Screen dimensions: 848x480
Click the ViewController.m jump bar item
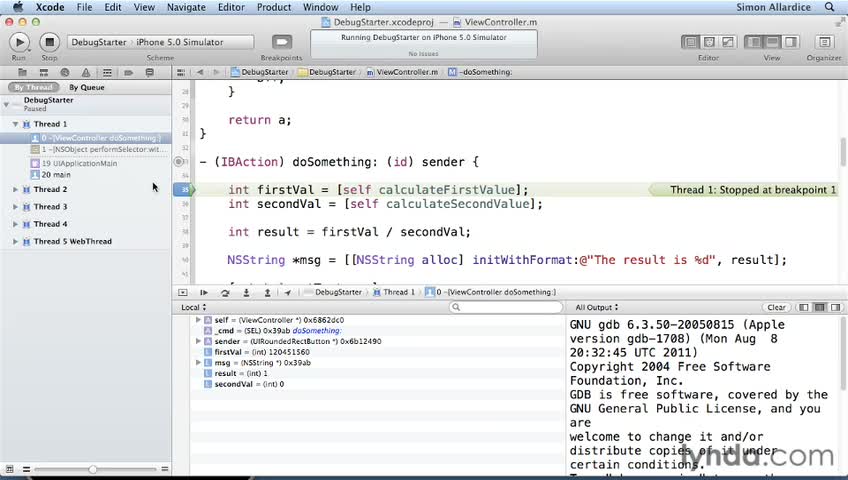pos(402,72)
